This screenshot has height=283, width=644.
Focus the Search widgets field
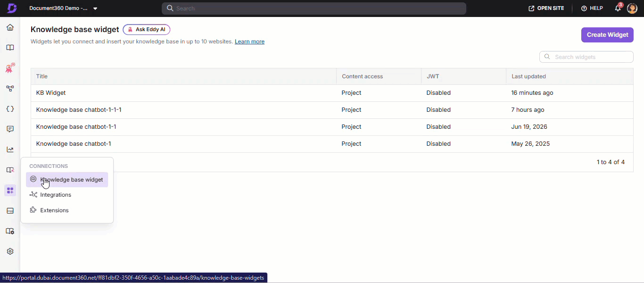[586, 57]
